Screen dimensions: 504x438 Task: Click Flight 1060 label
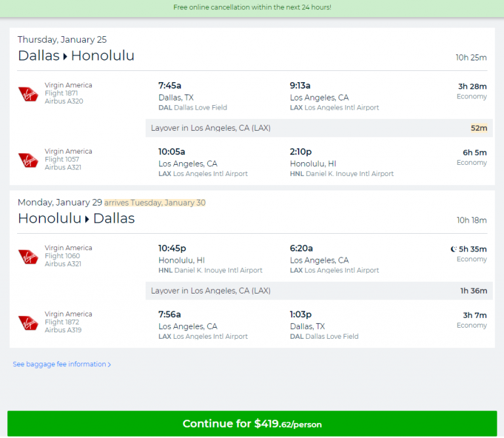[62, 256]
